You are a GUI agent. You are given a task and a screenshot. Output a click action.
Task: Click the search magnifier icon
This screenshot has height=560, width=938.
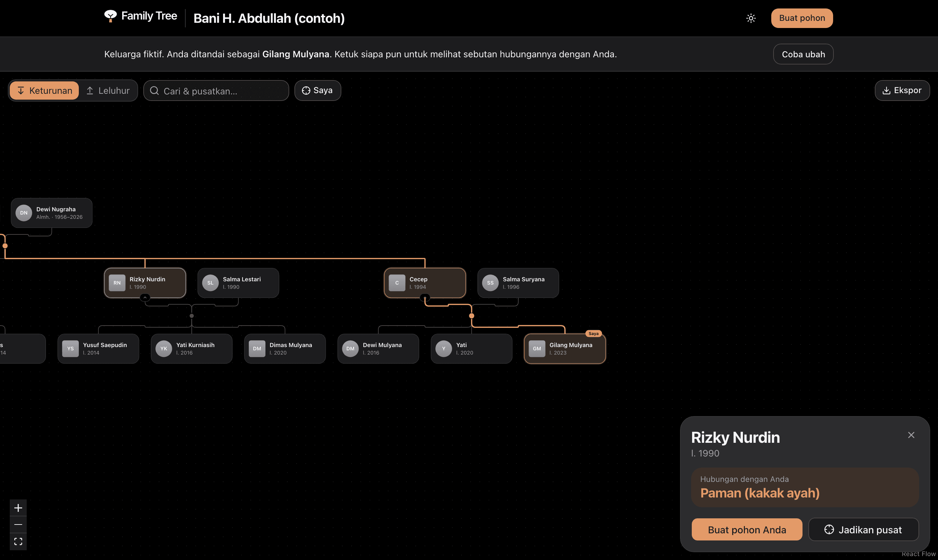click(154, 91)
